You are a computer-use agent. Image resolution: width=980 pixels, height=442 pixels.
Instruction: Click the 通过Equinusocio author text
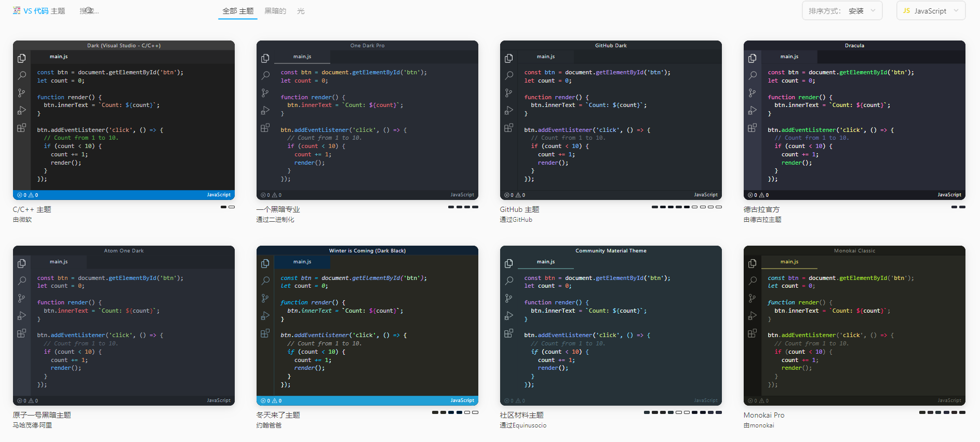point(523,425)
